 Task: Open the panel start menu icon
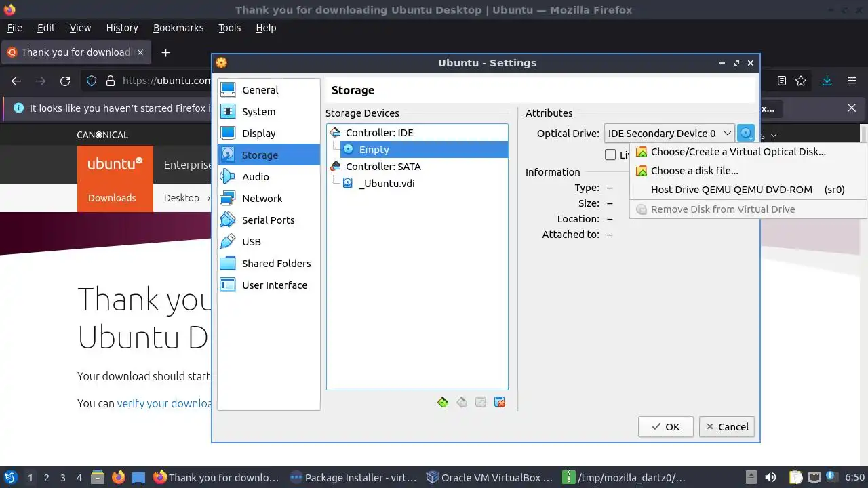11,477
